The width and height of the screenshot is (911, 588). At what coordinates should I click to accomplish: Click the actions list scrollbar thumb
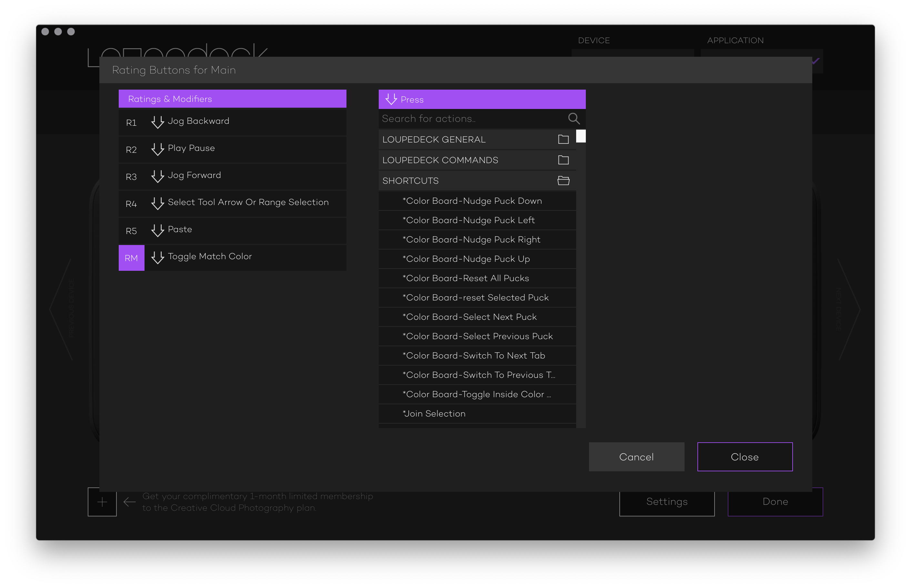(x=581, y=136)
